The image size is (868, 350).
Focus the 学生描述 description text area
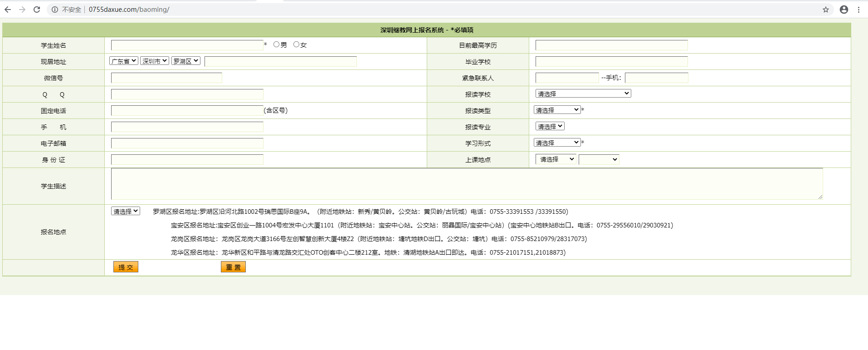(466, 184)
